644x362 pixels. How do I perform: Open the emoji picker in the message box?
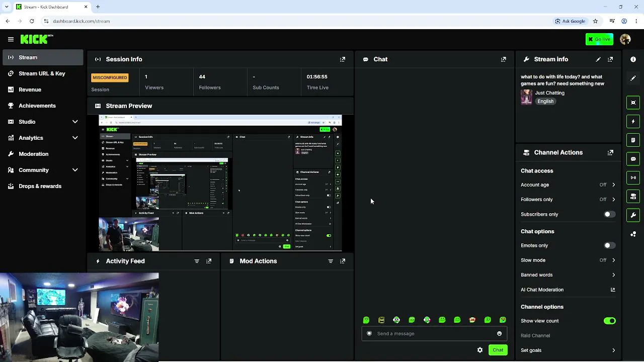tap(499, 333)
